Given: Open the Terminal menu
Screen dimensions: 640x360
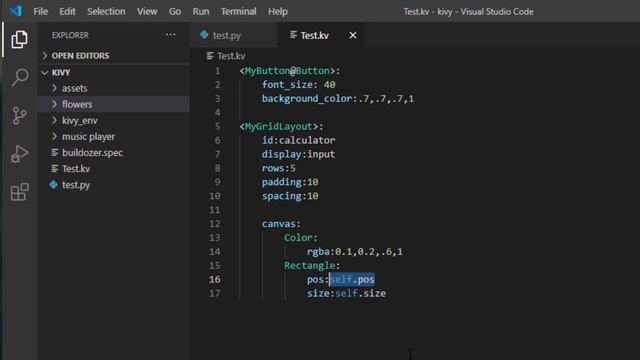Looking at the screenshot, I should coord(238,11).
